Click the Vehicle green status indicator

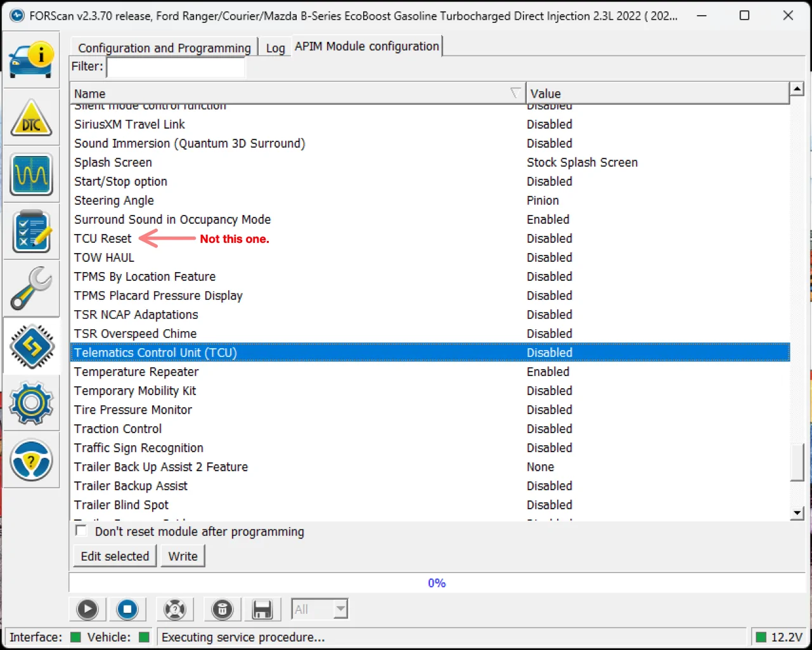[x=144, y=637]
